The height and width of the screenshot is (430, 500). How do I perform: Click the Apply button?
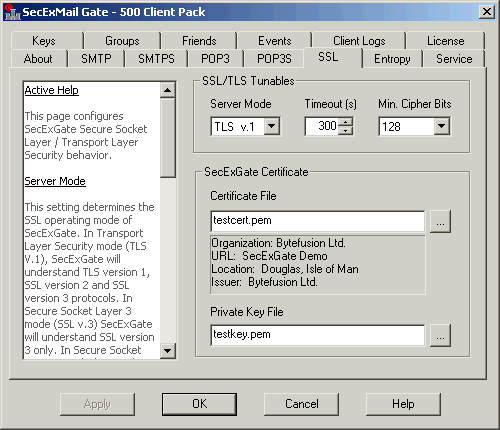click(97, 404)
